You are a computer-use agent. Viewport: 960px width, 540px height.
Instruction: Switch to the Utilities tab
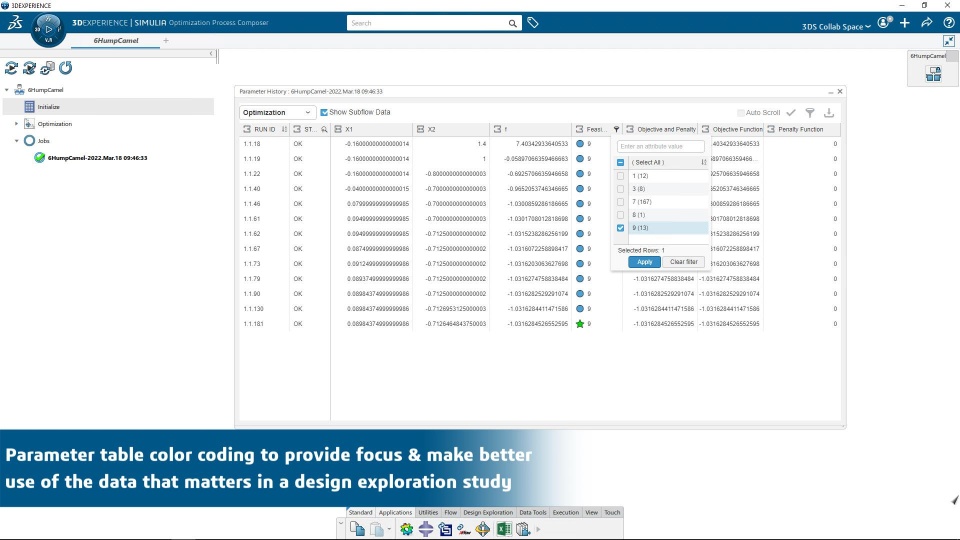click(428, 512)
